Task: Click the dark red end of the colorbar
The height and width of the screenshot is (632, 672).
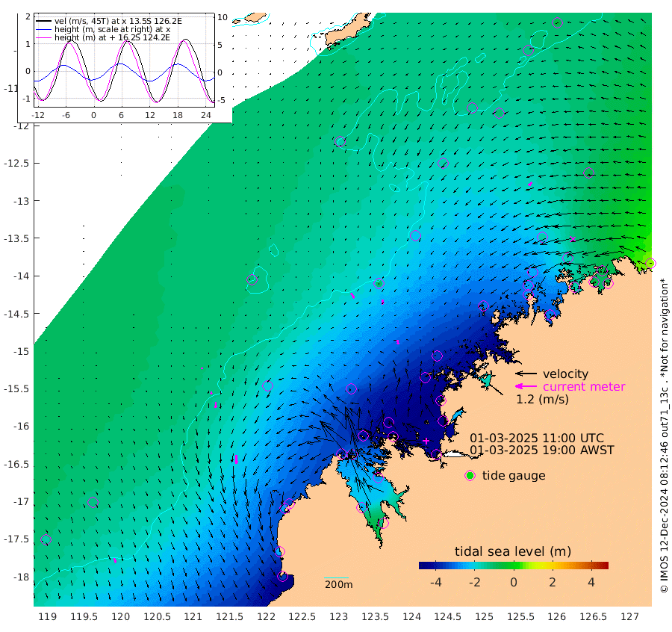Action: (x=604, y=566)
